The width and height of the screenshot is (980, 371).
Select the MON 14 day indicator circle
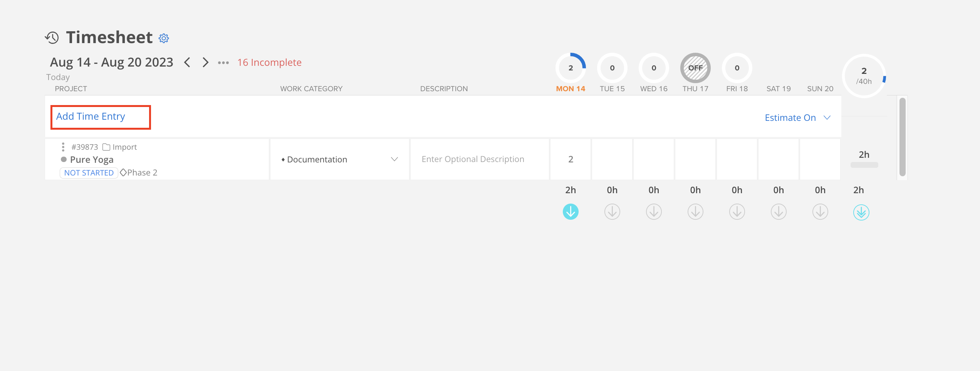point(571,68)
